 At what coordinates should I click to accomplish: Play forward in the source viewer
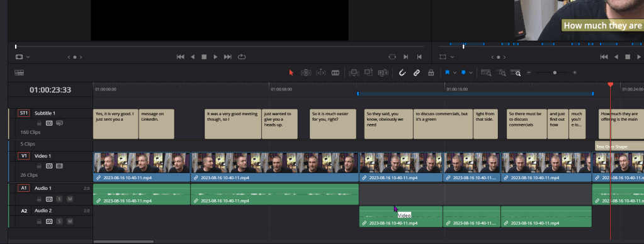point(216,57)
